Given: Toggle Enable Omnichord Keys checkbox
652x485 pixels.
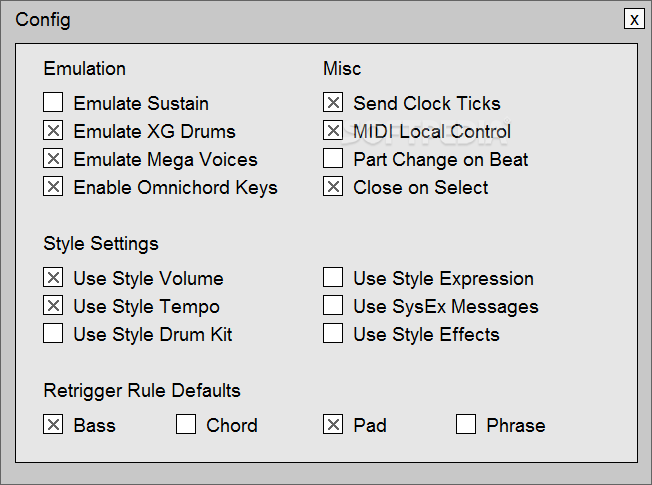Looking at the screenshot, I should click(53, 186).
